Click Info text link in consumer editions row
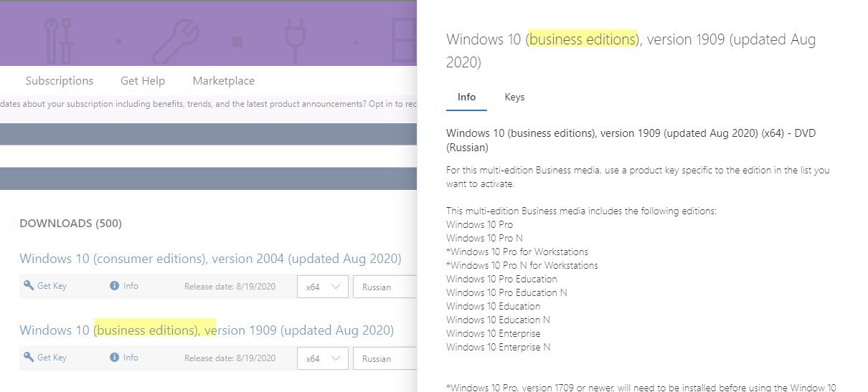 coord(131,285)
